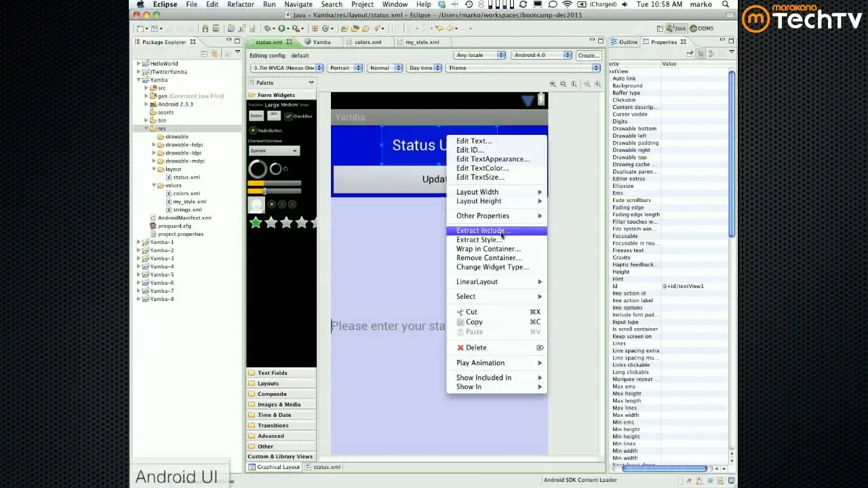Open the Any locale dropdown
Viewport: 868px width, 488px height.
(x=480, y=55)
